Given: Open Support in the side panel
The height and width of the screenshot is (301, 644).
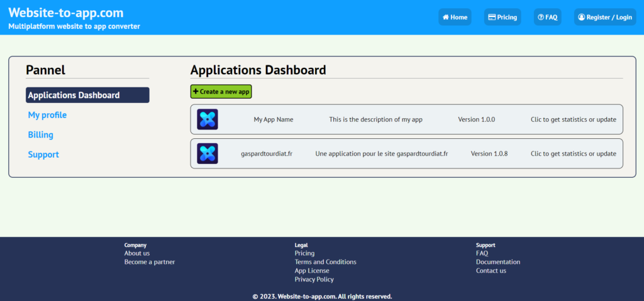Looking at the screenshot, I should click(43, 155).
